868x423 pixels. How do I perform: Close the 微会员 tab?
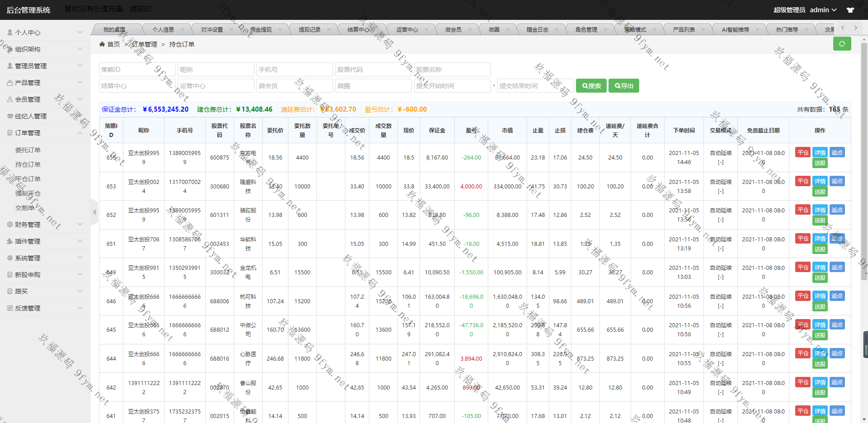click(x=470, y=30)
